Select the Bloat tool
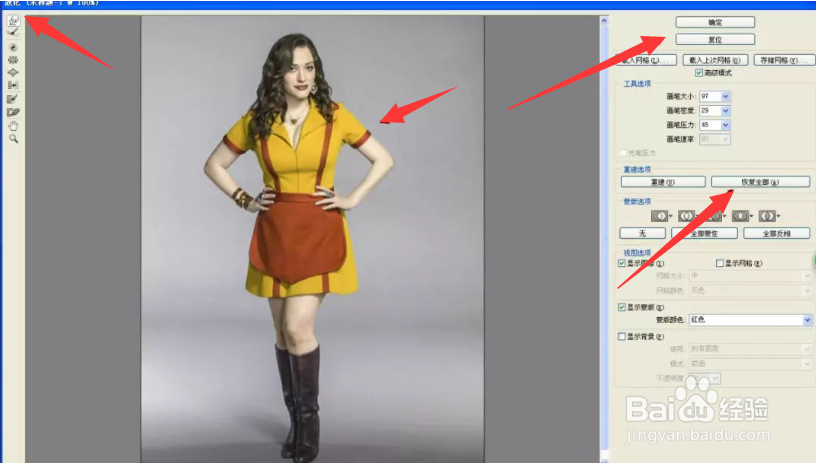 (14, 72)
